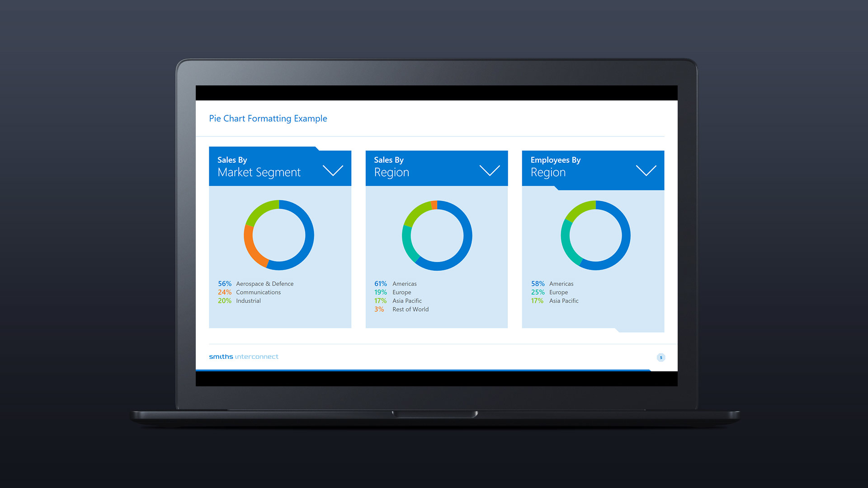Click the Employees By heading text
Screen dimensions: 868x488
556,160
